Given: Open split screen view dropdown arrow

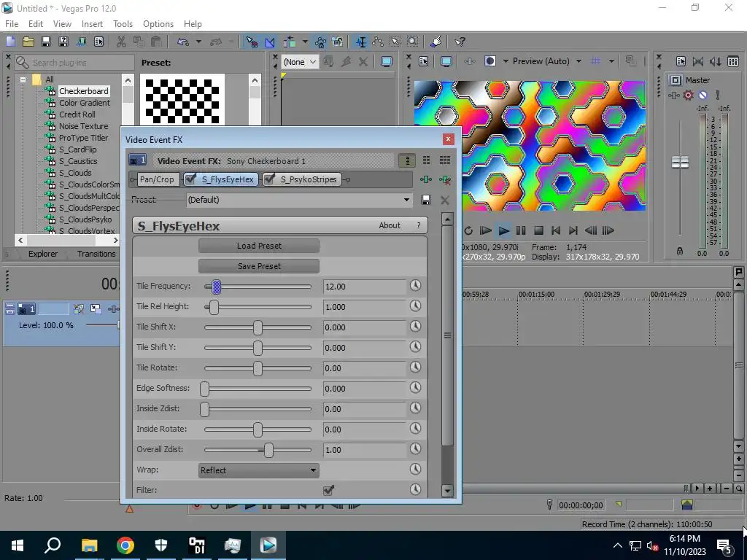Looking at the screenshot, I should tap(506, 61).
